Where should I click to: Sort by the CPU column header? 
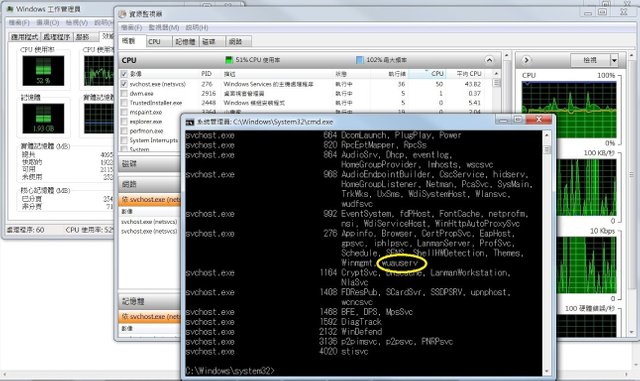(427, 74)
